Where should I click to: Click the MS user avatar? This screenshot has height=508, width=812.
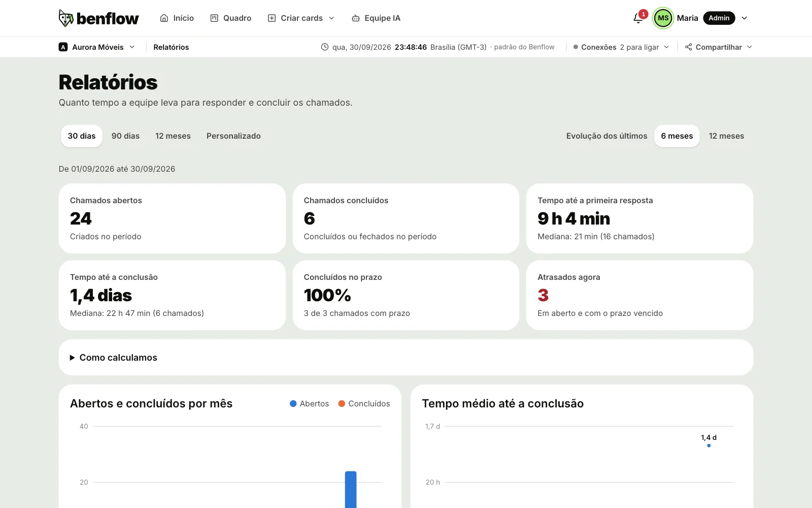pos(663,18)
